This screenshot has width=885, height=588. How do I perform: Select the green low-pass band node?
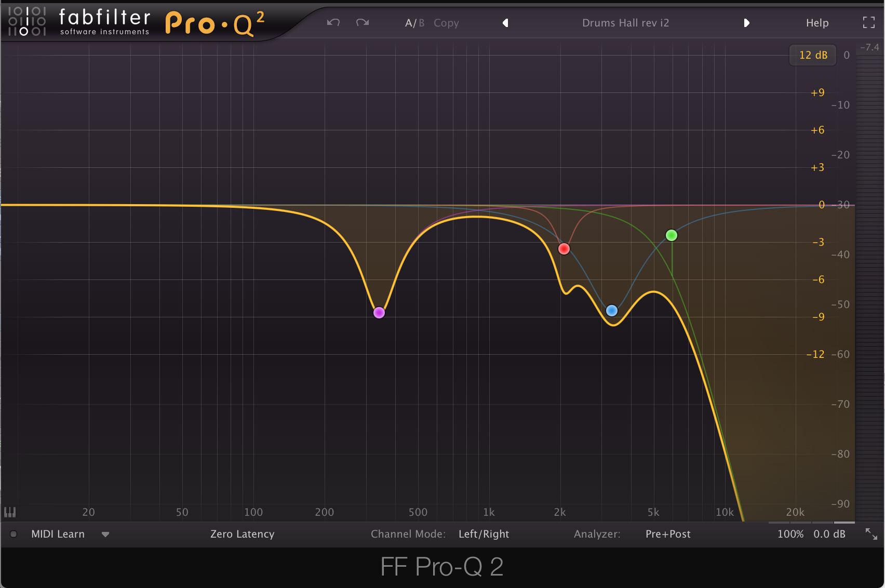coord(672,235)
